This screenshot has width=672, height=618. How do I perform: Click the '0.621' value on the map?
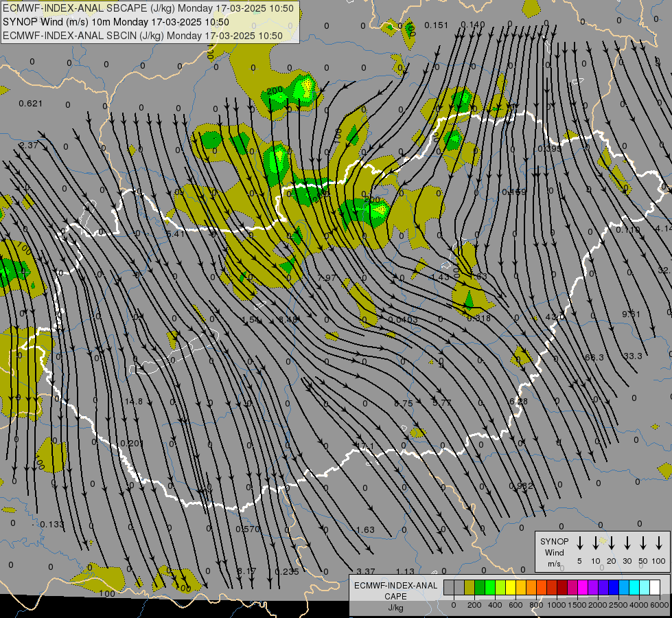click(x=30, y=104)
